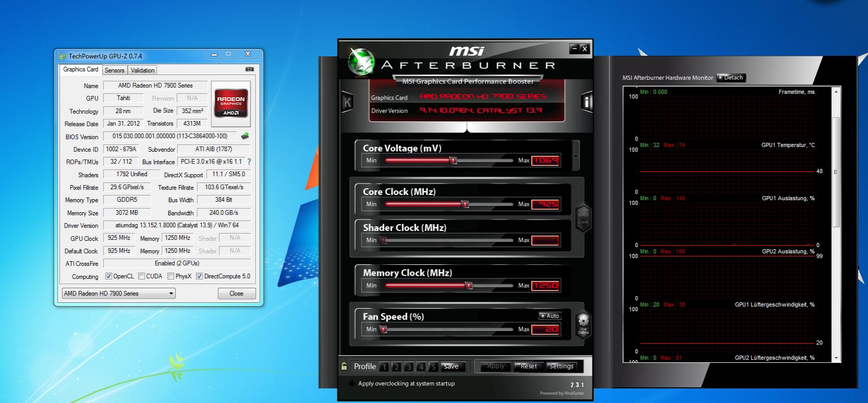Adjust the Core Voltage slider handle
The width and height of the screenshot is (868, 403).
point(453,161)
